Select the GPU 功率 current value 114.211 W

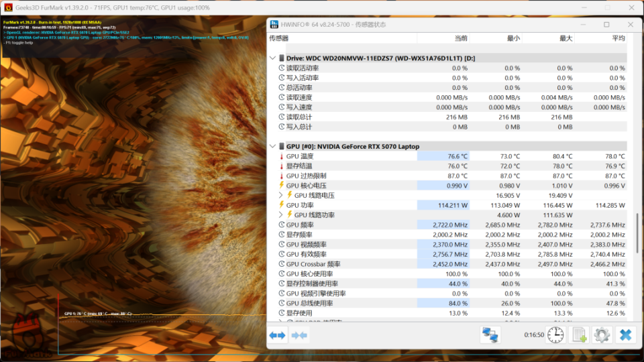[x=453, y=205]
